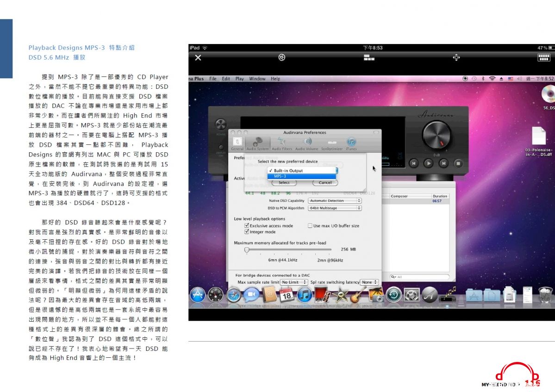The width and height of the screenshot is (555, 392).
Task: Open Time Machine from the Dock
Action: 393,295
